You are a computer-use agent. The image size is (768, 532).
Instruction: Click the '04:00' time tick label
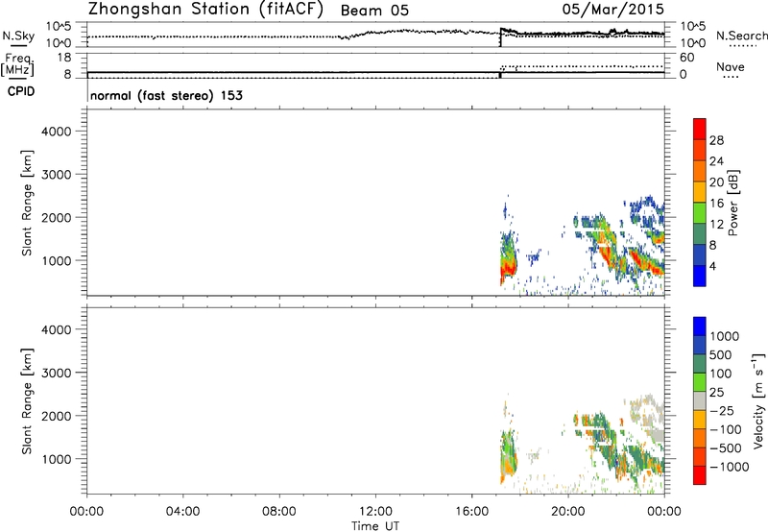183,512
